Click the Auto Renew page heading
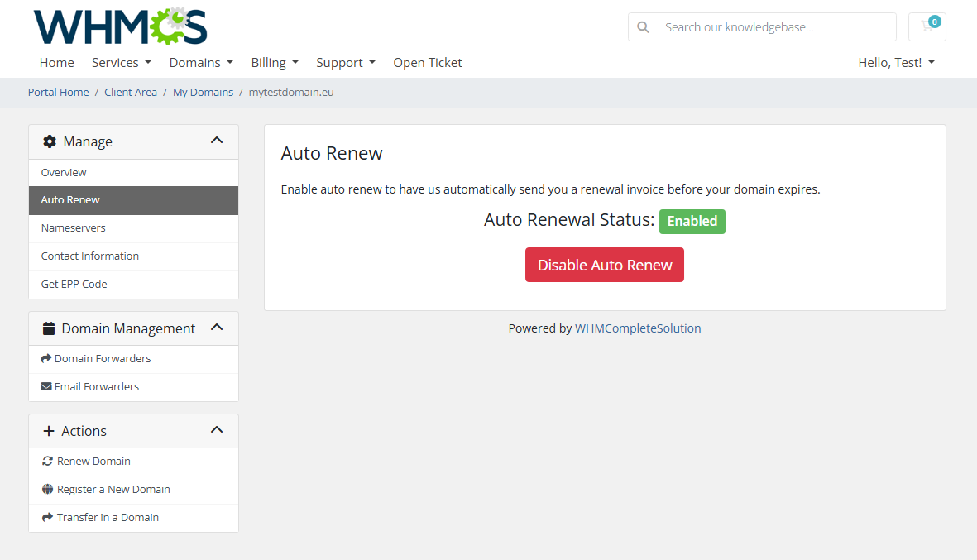Screen dimensions: 977x560 [332, 153]
